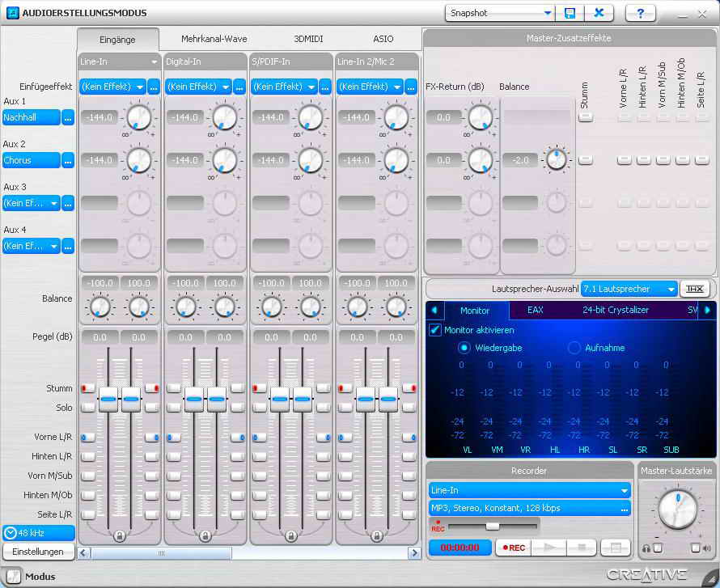
Task: Click the recorder REC level slider
Action: (x=492, y=526)
